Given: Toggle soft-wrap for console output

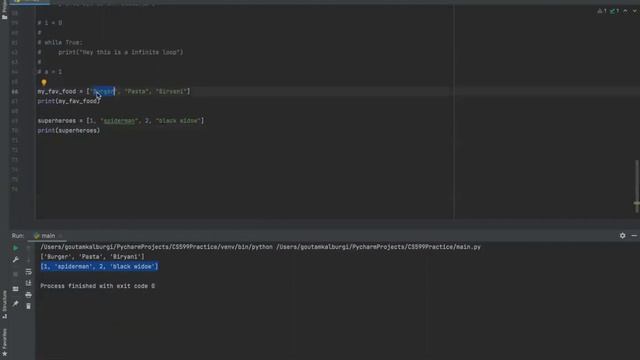Looking at the screenshot, I should 29,271.
